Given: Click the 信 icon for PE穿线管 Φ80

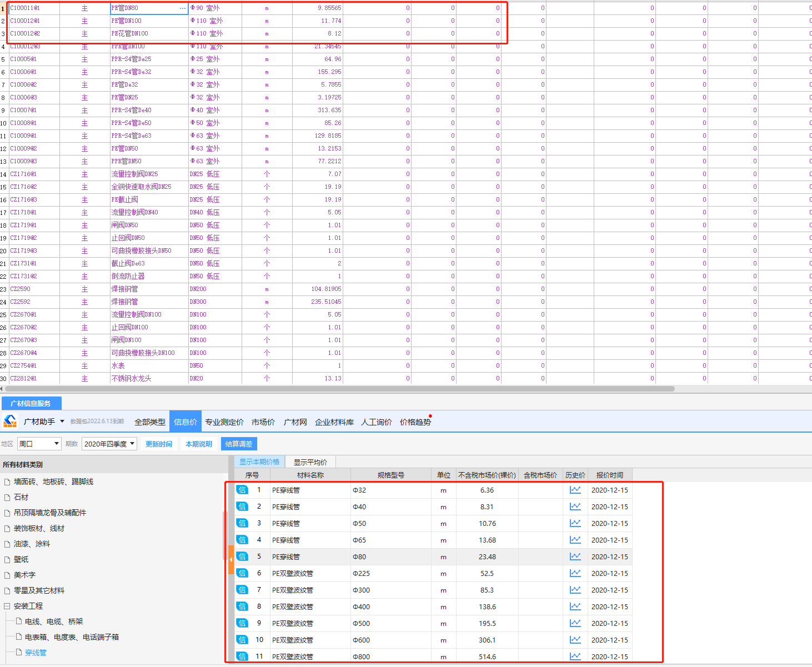Looking at the screenshot, I should (242, 556).
